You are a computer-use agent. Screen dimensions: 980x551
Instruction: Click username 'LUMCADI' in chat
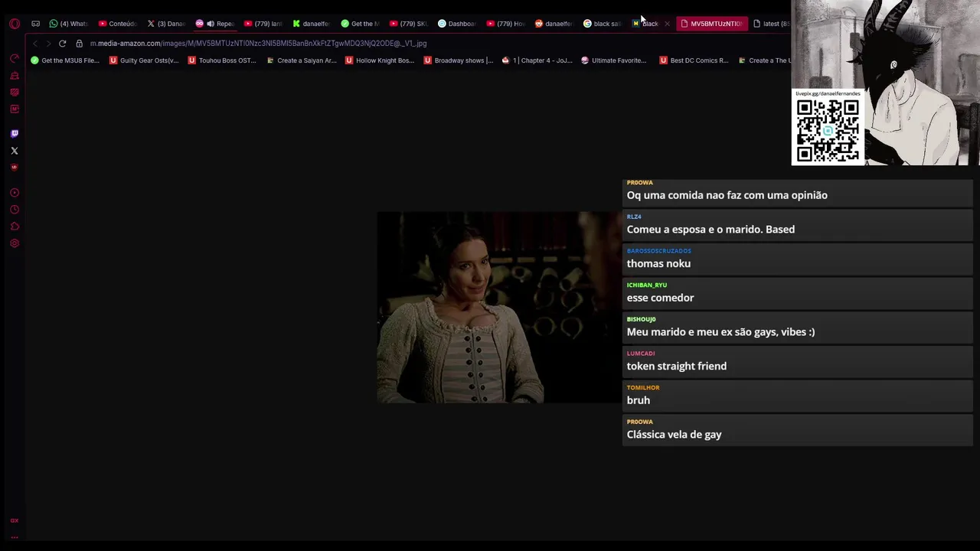(x=641, y=354)
